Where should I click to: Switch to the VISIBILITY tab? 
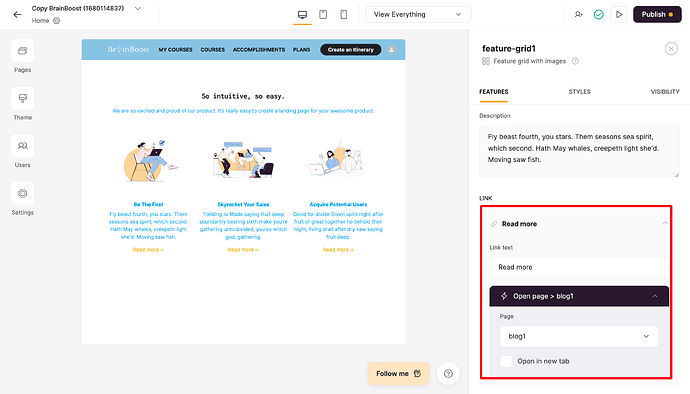(664, 92)
